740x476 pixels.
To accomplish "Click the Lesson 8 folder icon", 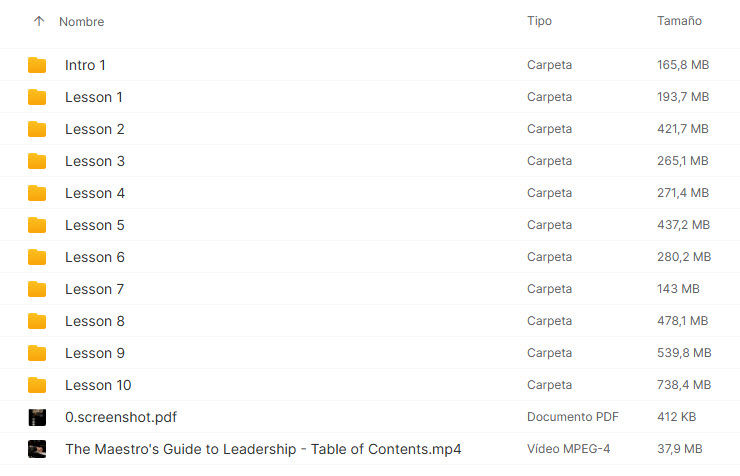I will [37, 321].
